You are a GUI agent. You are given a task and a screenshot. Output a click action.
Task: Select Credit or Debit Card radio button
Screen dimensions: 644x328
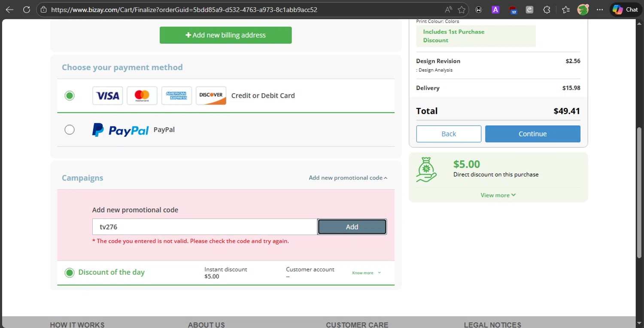click(x=70, y=95)
